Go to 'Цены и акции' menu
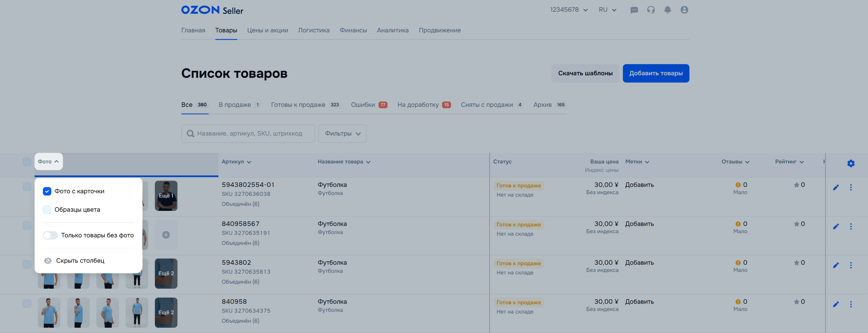 click(267, 30)
